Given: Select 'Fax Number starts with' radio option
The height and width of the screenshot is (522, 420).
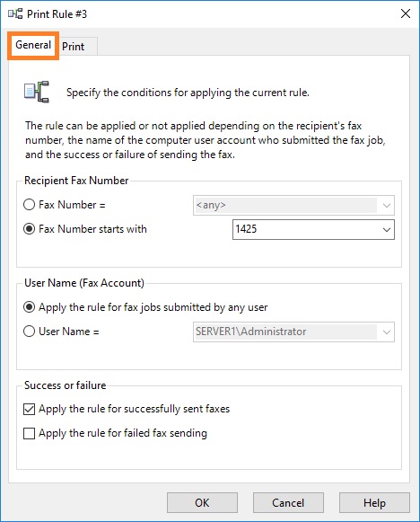Looking at the screenshot, I should (30, 229).
